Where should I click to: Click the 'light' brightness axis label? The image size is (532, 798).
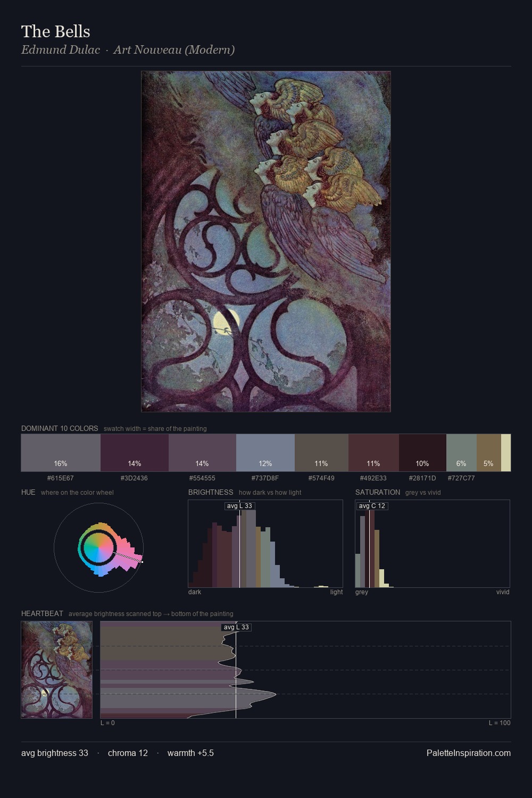pos(336,592)
